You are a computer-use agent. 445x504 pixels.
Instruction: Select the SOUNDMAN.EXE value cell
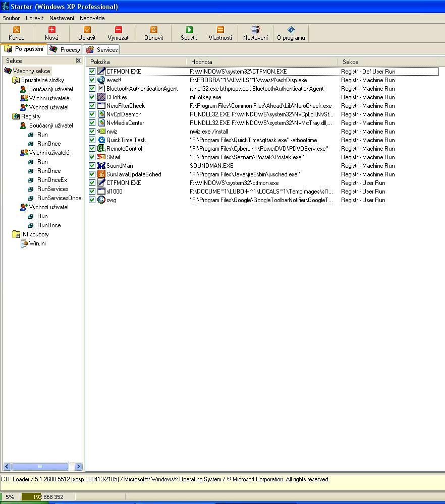pyautogui.click(x=211, y=166)
